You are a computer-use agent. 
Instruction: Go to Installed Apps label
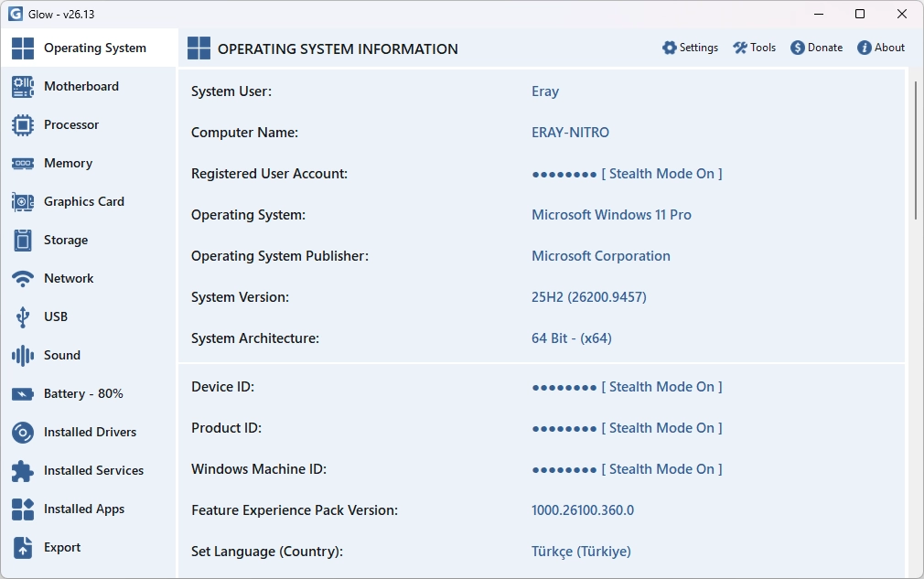(84, 509)
